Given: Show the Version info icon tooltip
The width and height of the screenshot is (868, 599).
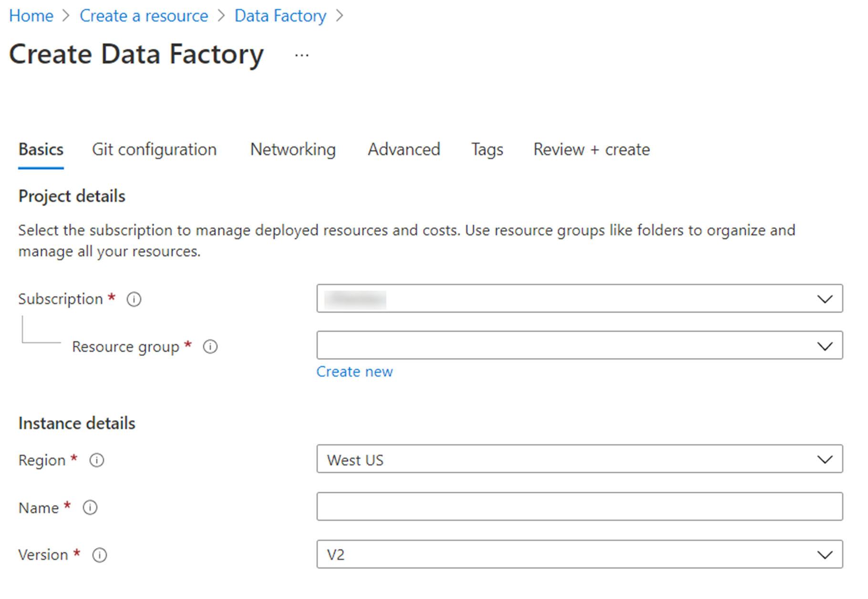Looking at the screenshot, I should pyautogui.click(x=100, y=555).
